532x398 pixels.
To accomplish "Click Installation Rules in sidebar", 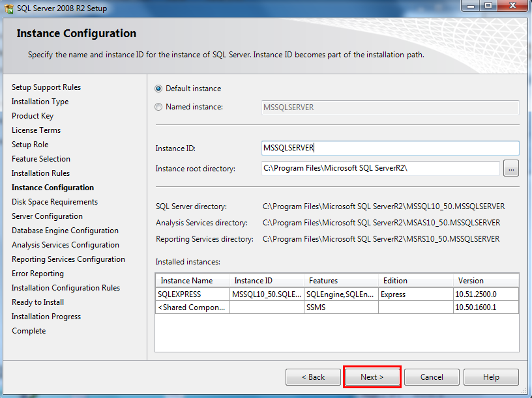I will pyautogui.click(x=40, y=173).
